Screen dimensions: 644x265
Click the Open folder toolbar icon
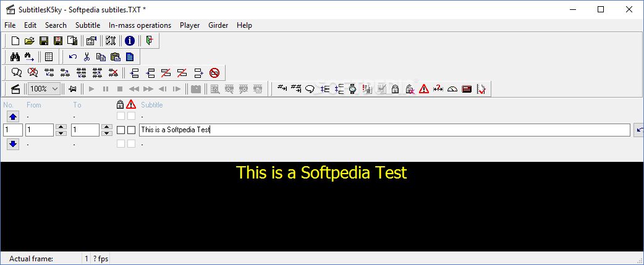pyautogui.click(x=29, y=41)
